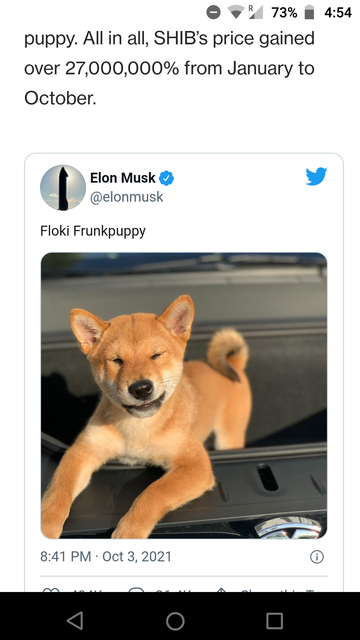This screenshot has height=640, width=360.
Task: Open recent apps with the square button
Action: pos(275,621)
